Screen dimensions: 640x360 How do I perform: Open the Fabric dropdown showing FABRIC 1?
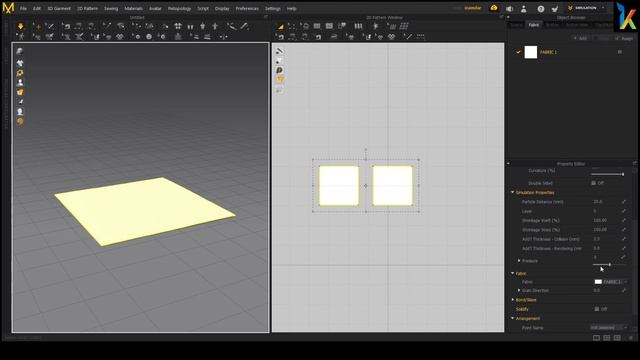point(611,282)
